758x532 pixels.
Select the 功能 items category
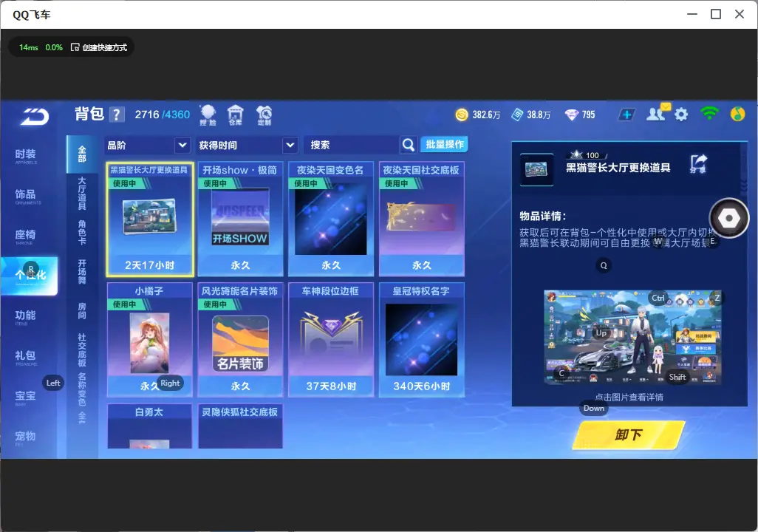(26, 317)
